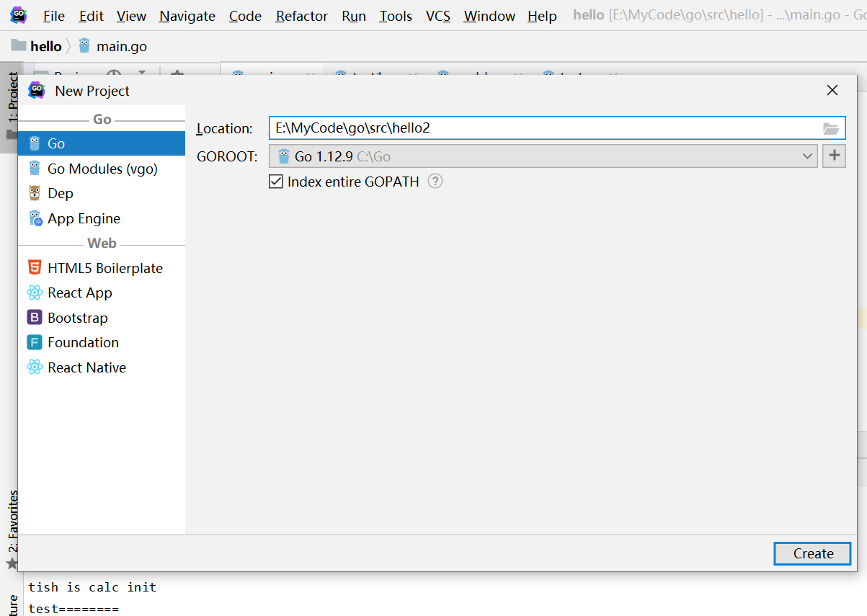This screenshot has width=867, height=616.
Task: Click the Dep gopher icon
Action: pos(35,193)
